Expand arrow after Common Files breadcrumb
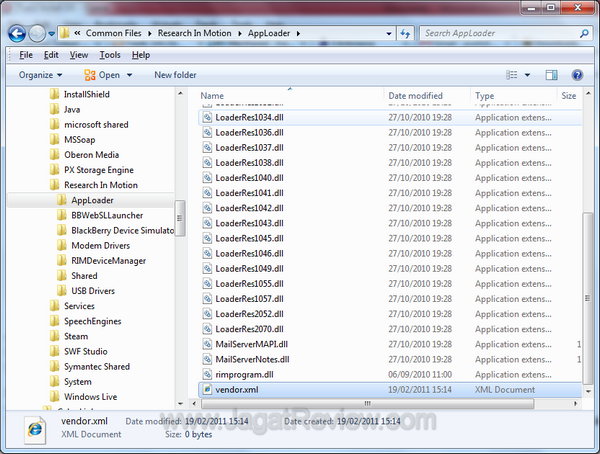The image size is (600, 454). tap(150, 34)
